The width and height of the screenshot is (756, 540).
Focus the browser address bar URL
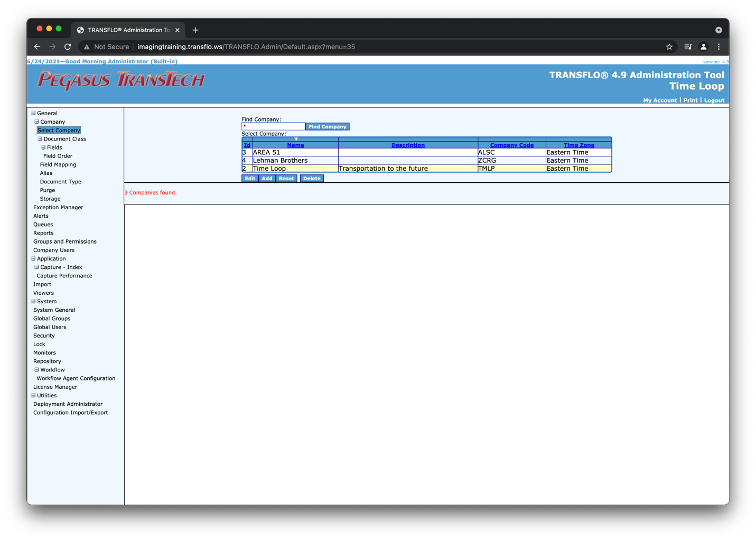tap(246, 47)
